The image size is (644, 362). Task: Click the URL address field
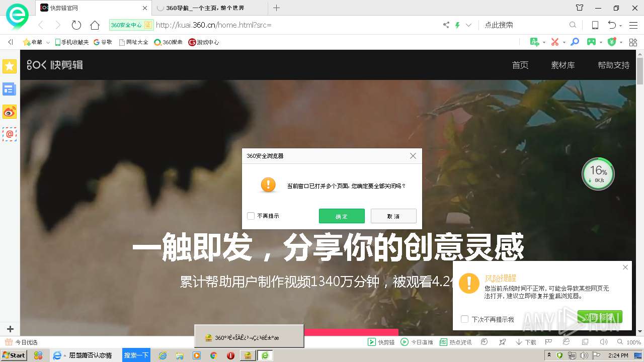coord(297,25)
